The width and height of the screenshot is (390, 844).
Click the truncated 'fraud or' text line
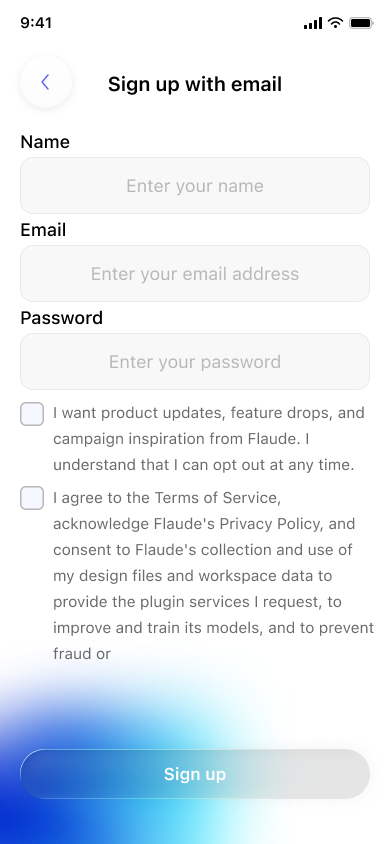(x=82, y=653)
